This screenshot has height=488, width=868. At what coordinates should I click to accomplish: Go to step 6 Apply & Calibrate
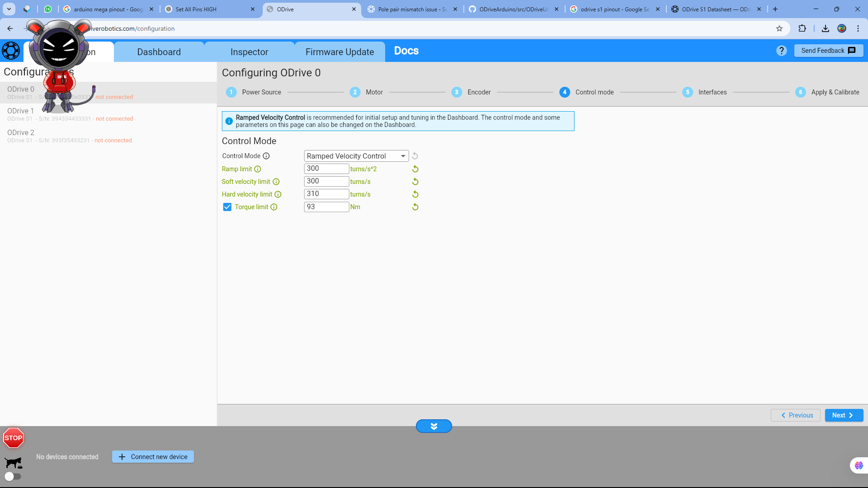coord(827,92)
